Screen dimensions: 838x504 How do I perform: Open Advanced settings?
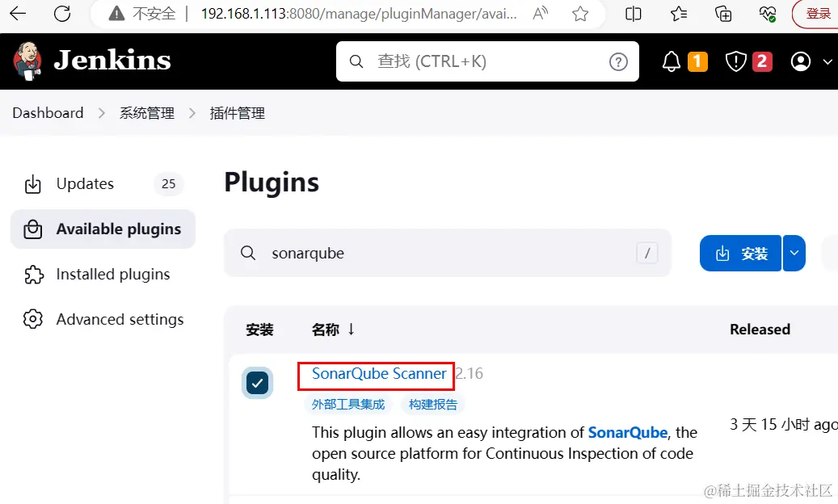click(x=120, y=320)
